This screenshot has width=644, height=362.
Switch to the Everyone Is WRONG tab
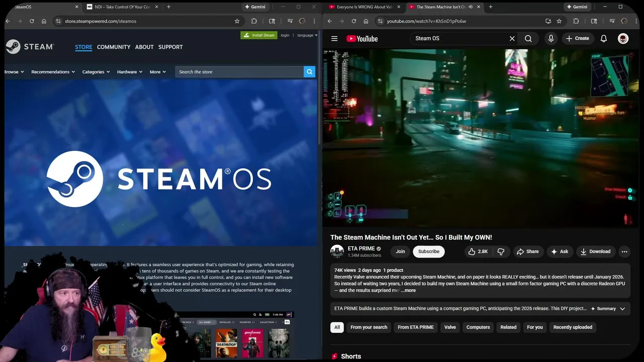click(x=364, y=7)
